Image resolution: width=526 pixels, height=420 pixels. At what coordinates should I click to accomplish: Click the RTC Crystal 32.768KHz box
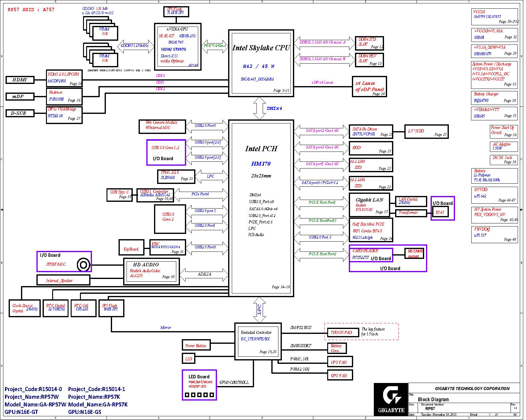pyautogui.click(x=56, y=308)
